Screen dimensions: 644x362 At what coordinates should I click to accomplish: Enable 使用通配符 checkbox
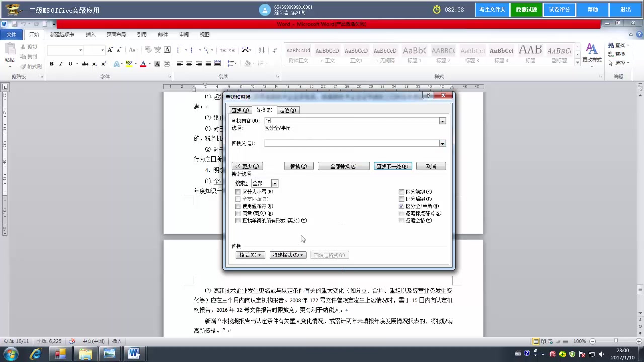coord(238,206)
